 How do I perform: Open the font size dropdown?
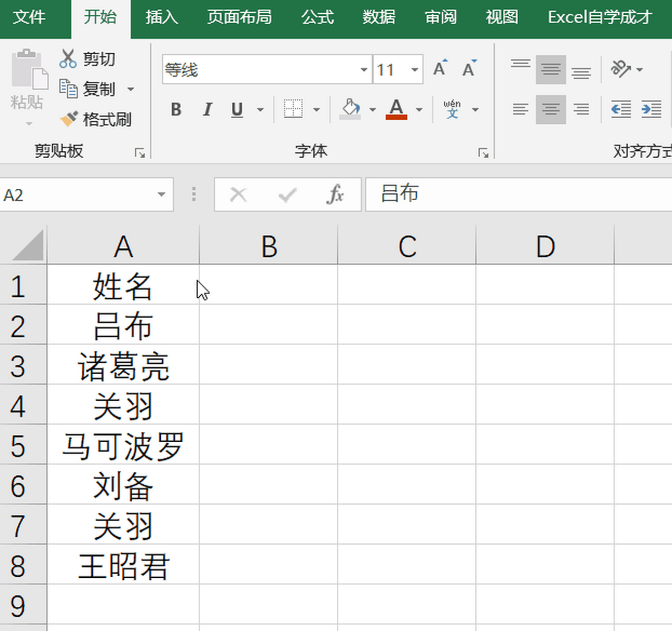pos(415,70)
